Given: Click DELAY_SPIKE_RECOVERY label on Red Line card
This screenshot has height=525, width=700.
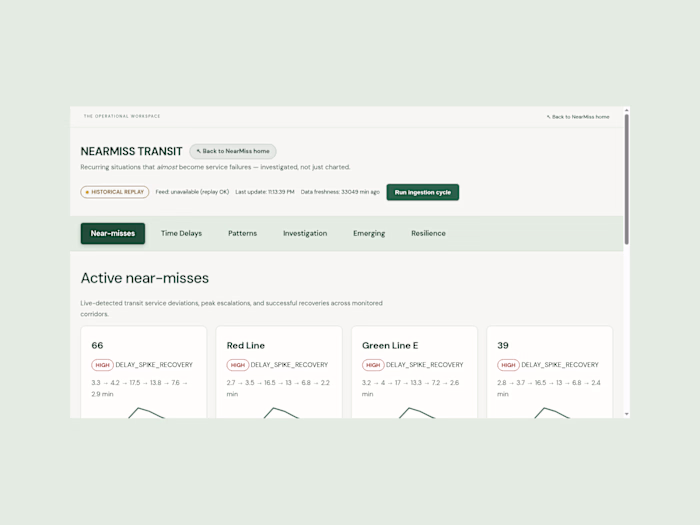Looking at the screenshot, I should [289, 365].
